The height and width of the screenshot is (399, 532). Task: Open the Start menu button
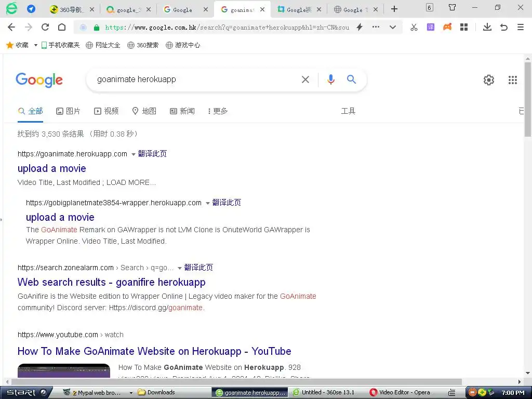pyautogui.click(x=26, y=393)
